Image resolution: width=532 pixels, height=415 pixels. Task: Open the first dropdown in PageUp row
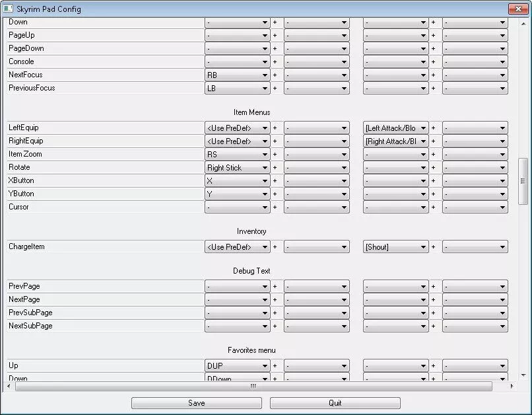click(237, 35)
